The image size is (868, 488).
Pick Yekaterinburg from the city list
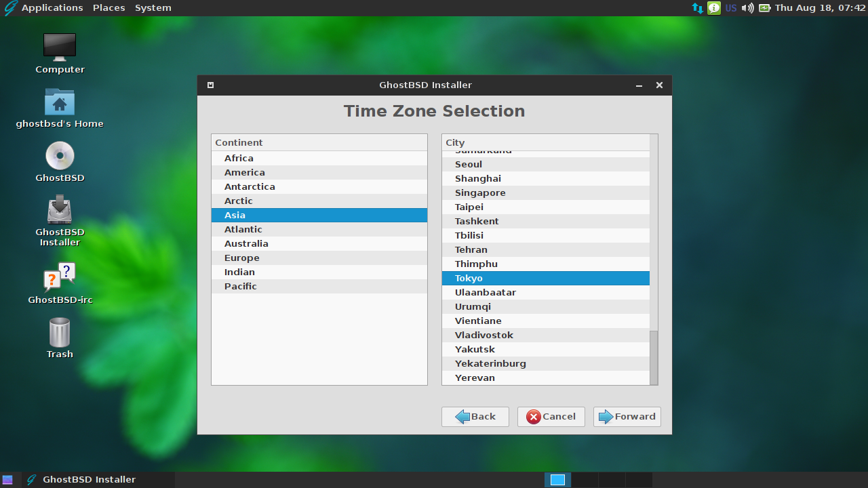(546, 363)
